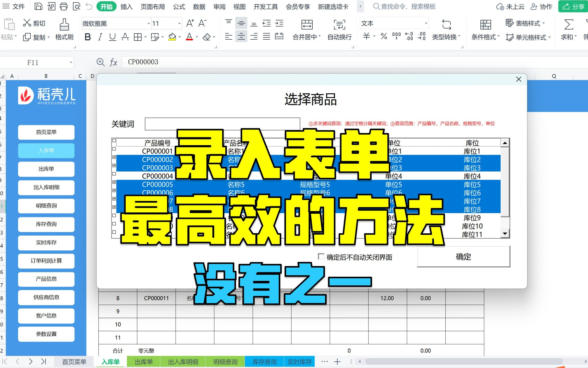Apply align-right icon
This screenshot has height=368, width=588.
(x=254, y=37)
